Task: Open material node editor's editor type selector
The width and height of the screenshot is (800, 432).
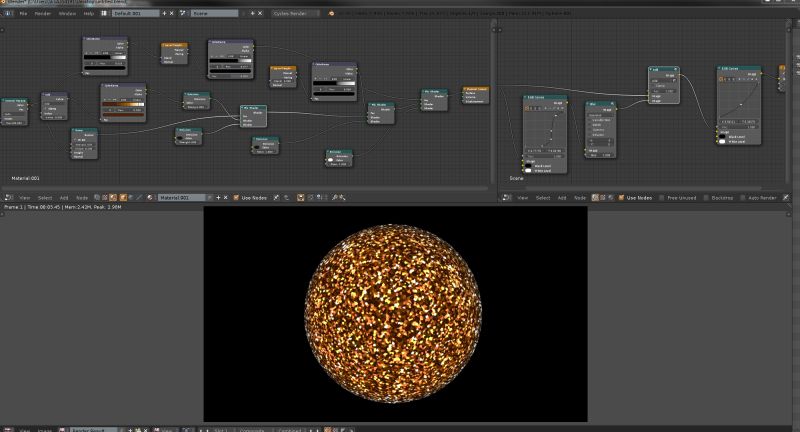Action: pyautogui.click(x=9, y=197)
